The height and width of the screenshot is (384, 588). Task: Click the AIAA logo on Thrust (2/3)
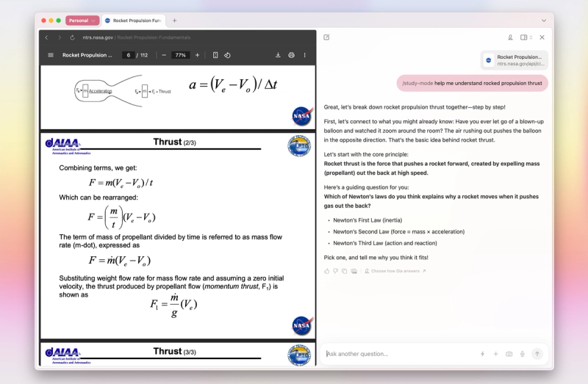[68, 146]
